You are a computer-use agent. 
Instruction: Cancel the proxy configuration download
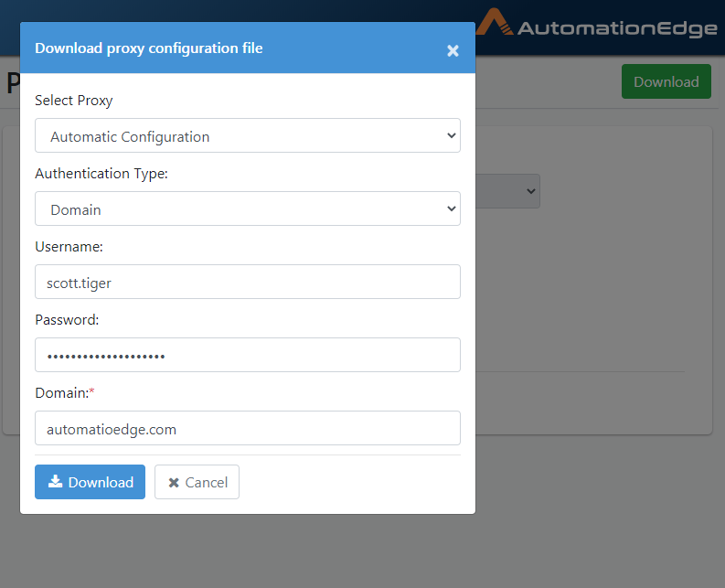pos(197,482)
